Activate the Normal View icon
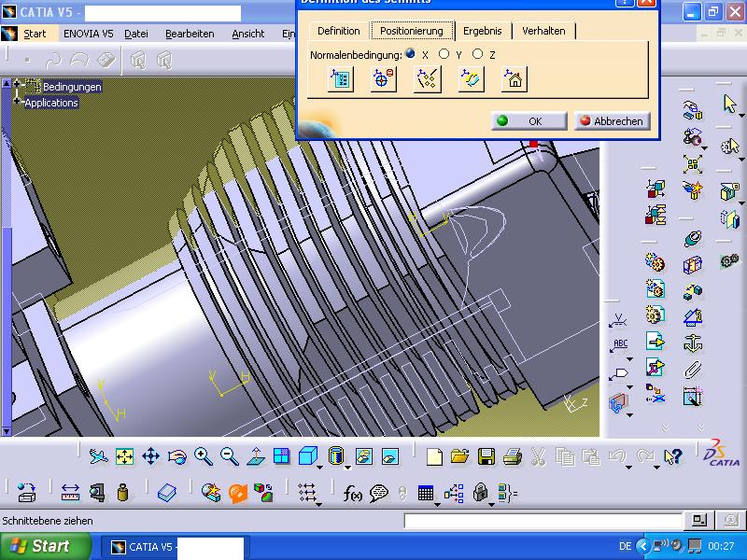This screenshot has width=747, height=560. coord(256,456)
